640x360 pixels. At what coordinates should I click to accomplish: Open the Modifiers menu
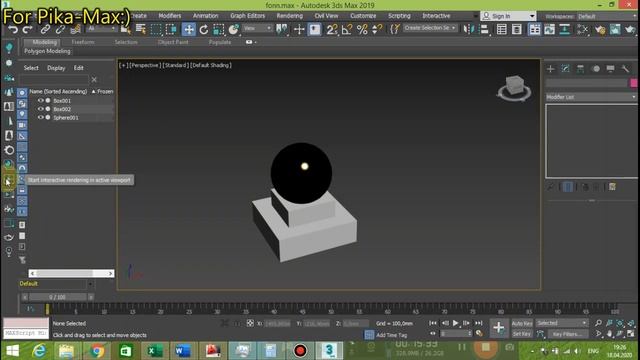click(x=170, y=16)
